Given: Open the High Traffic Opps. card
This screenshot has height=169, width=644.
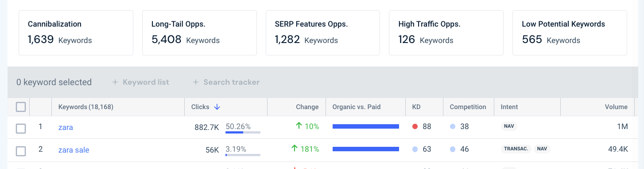Looking at the screenshot, I should point(446,33).
